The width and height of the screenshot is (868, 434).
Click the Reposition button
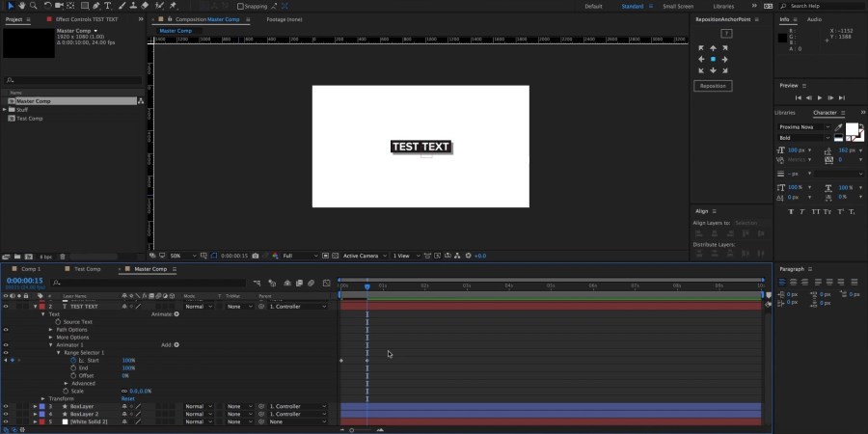(713, 86)
